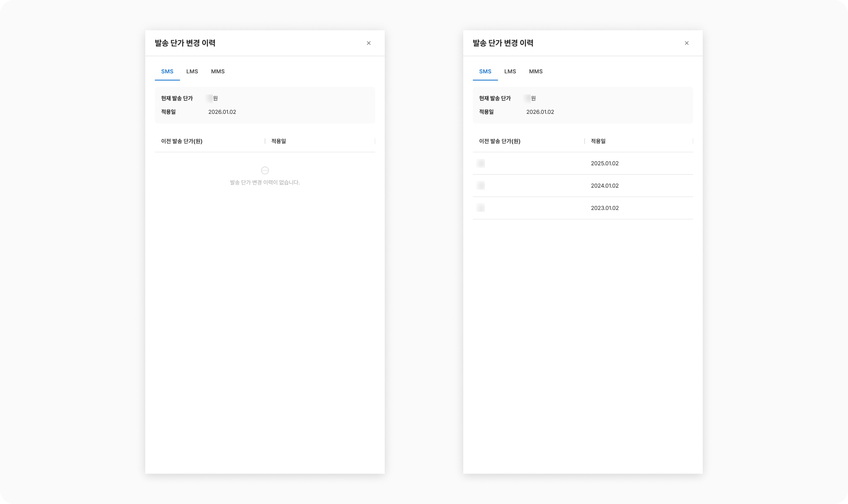Select the row dated 2024.01.02
Image resolution: width=848 pixels, height=504 pixels.
pos(605,186)
